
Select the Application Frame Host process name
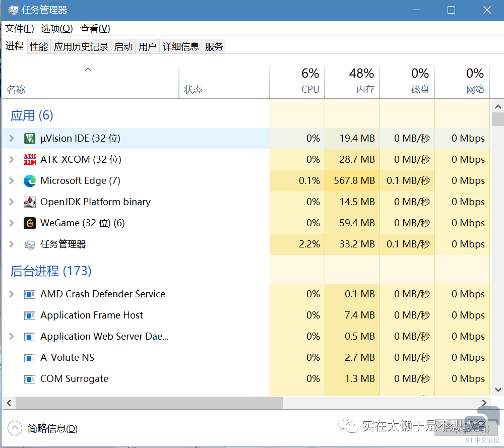point(92,315)
